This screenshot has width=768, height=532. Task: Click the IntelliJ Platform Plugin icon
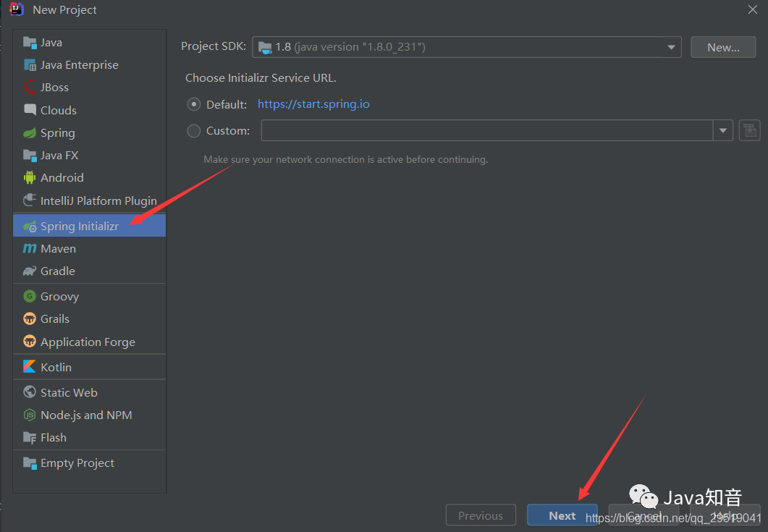tap(30, 200)
